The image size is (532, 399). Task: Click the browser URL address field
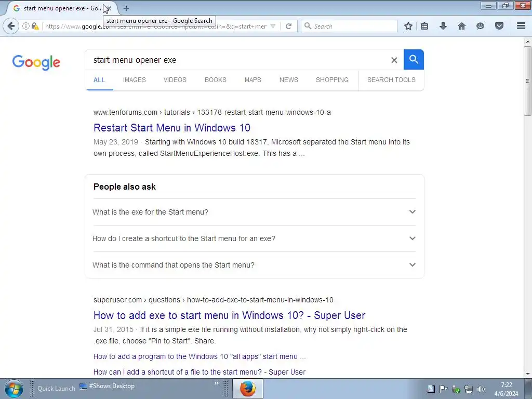[x=155, y=26]
